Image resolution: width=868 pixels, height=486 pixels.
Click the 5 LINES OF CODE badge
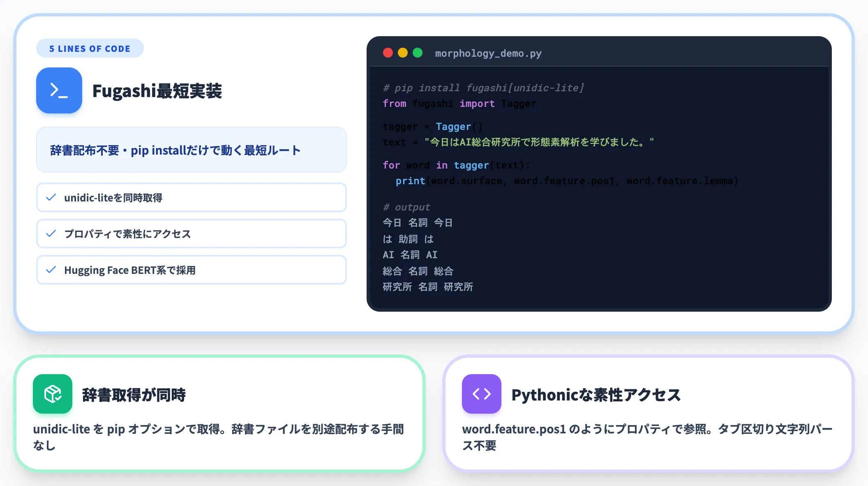[90, 49]
